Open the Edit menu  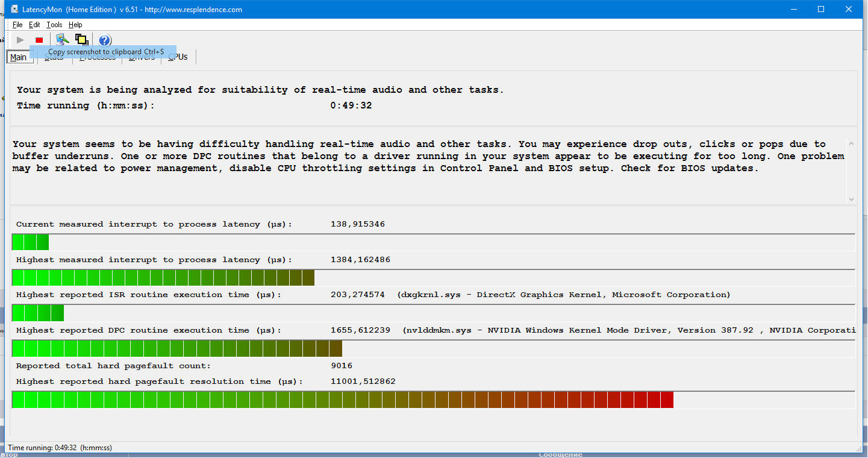point(34,25)
